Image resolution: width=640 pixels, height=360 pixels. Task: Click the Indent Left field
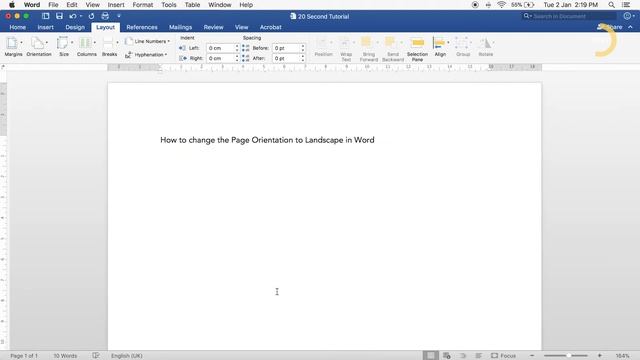coord(220,48)
